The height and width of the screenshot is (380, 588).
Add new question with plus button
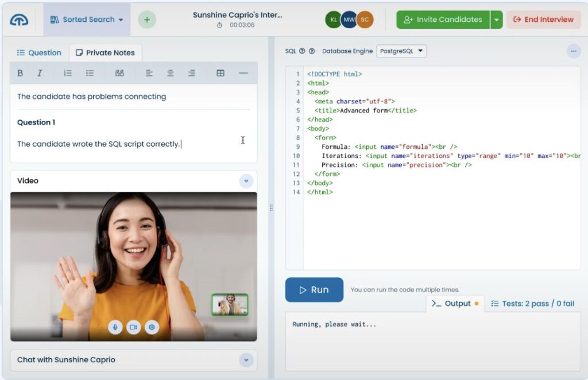147,20
